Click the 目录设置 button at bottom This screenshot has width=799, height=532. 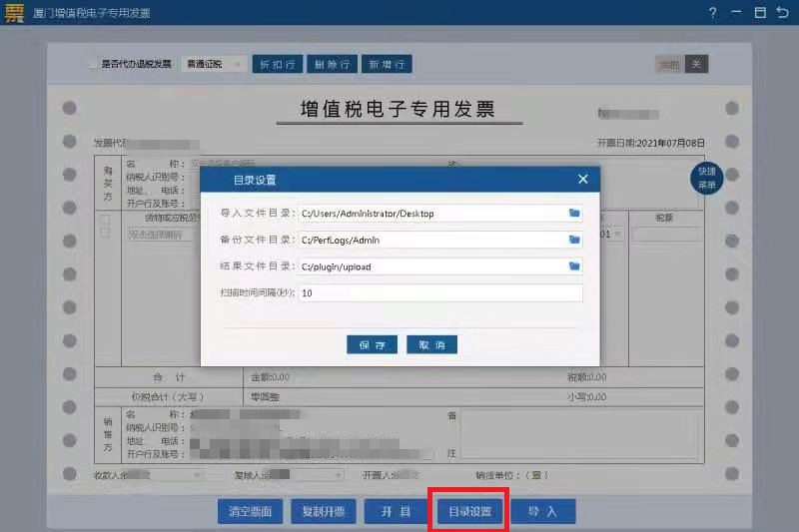coord(469,511)
